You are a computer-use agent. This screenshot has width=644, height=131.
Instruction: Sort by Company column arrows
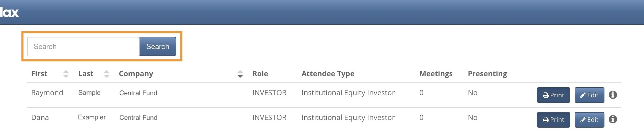pos(240,74)
